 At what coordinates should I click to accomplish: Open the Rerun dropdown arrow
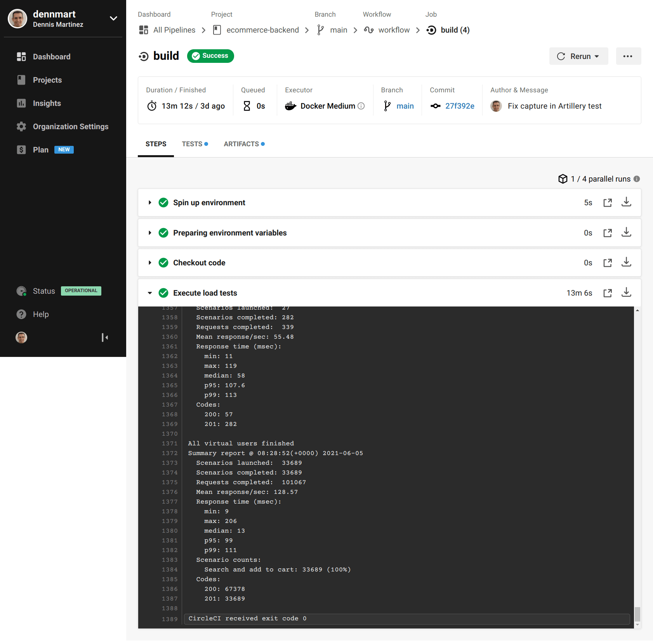(x=597, y=56)
